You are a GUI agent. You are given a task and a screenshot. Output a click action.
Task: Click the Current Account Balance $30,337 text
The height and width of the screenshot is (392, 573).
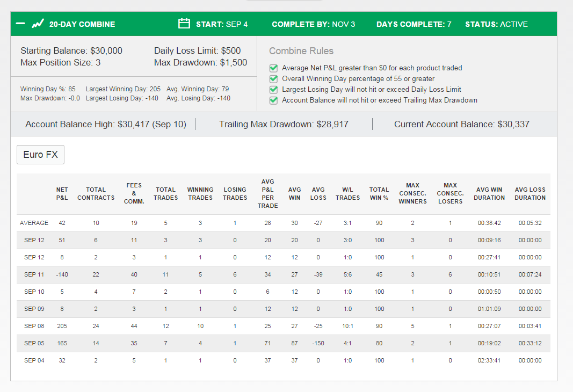tap(461, 124)
